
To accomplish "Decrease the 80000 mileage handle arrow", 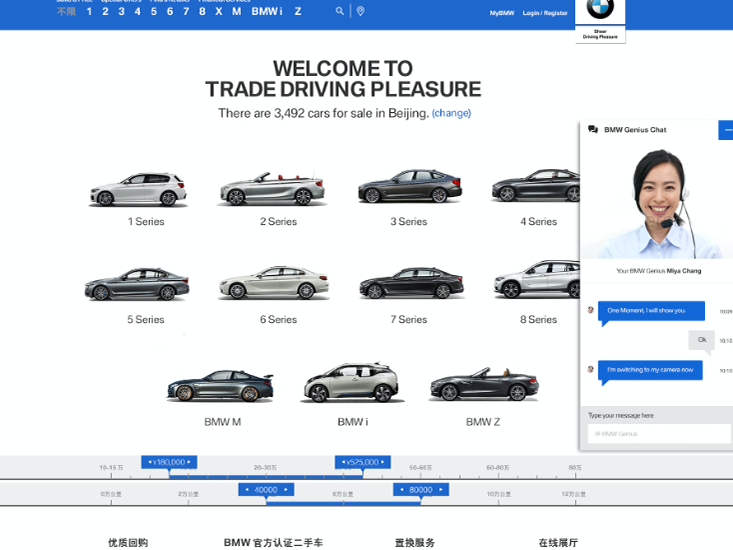I will click(402, 490).
